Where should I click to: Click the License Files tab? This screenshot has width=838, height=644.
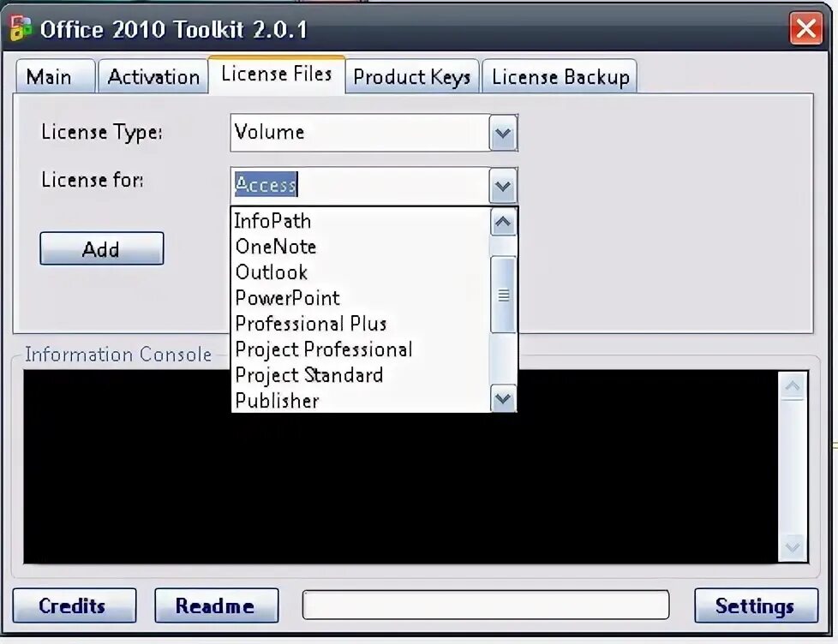[276, 75]
